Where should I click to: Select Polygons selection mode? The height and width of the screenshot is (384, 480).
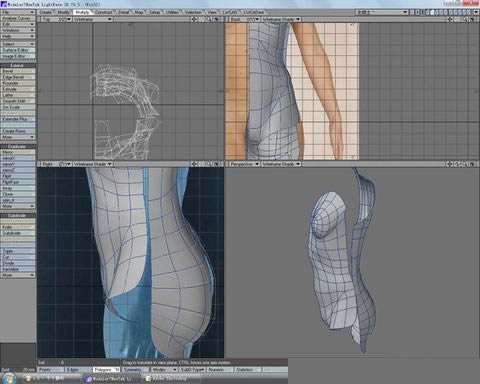pyautogui.click(x=106, y=370)
